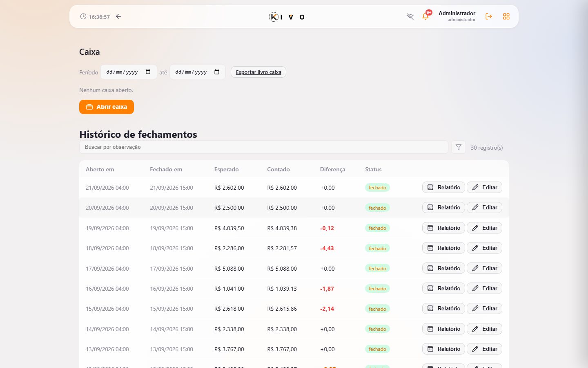The image size is (588, 368).
Task: Open Relatório for 21/09/2026 row
Action: pos(443,187)
